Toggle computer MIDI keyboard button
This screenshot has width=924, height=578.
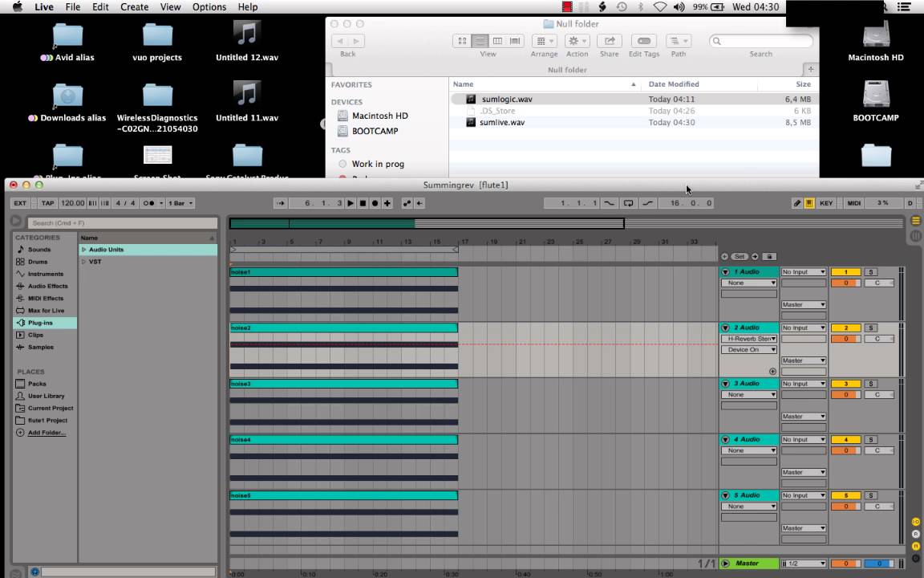pos(809,203)
